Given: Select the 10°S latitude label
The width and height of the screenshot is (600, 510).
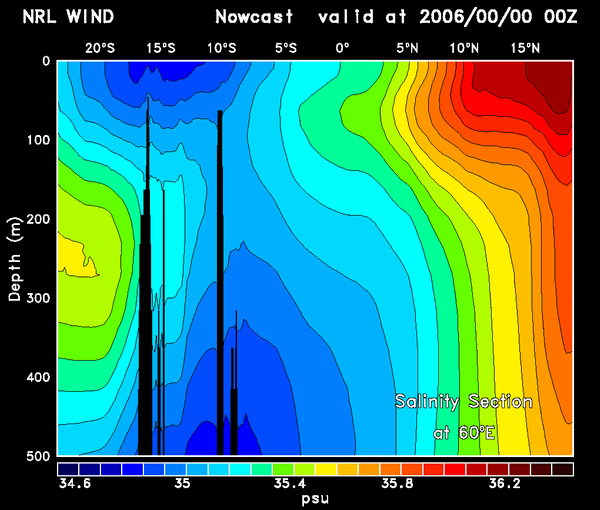Looking at the screenshot, I should (222, 49).
